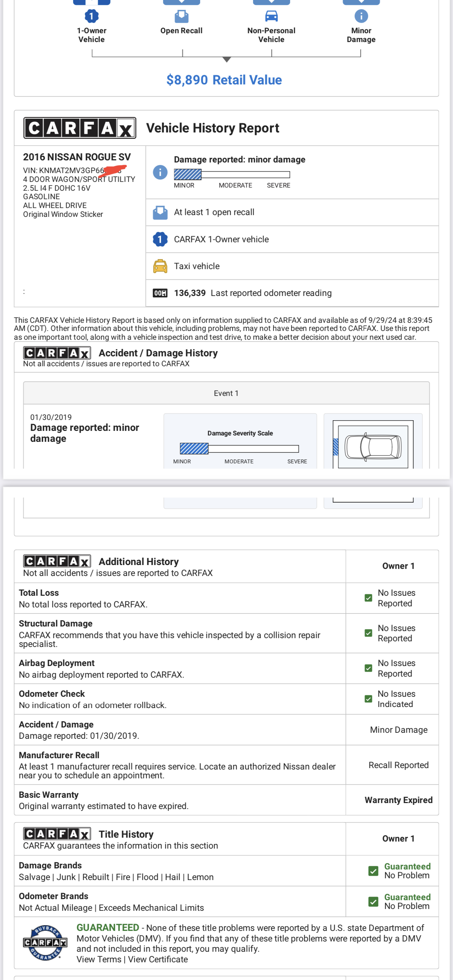Expand the Event 1 header bar

coord(226,393)
